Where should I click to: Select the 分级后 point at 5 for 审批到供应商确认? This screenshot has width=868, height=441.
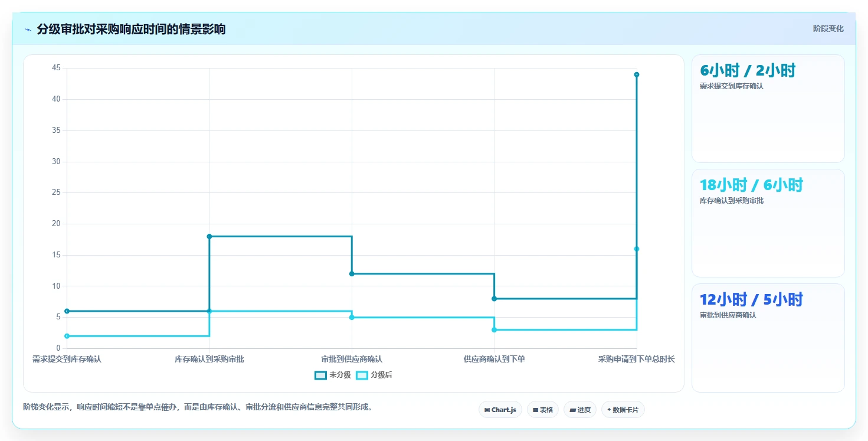[x=352, y=318]
